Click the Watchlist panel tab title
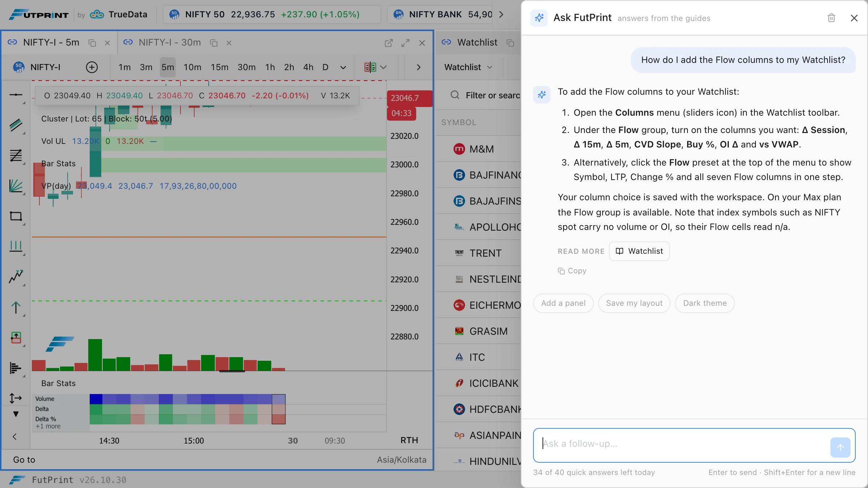 477,43
